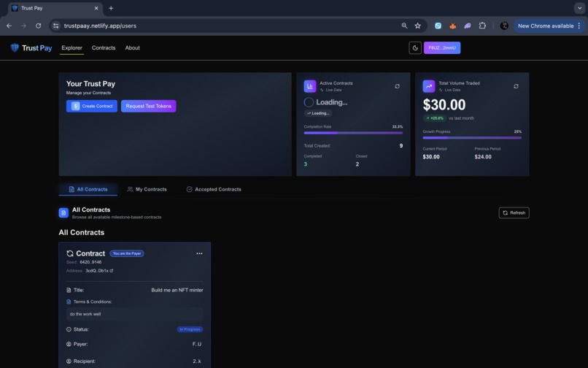Click the Create Contract button

tap(92, 106)
